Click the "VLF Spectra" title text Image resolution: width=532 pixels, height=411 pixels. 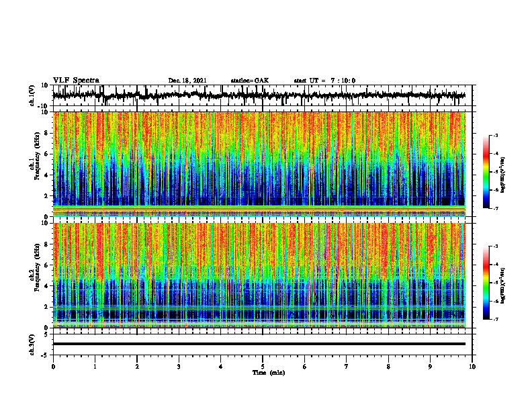[x=76, y=81]
